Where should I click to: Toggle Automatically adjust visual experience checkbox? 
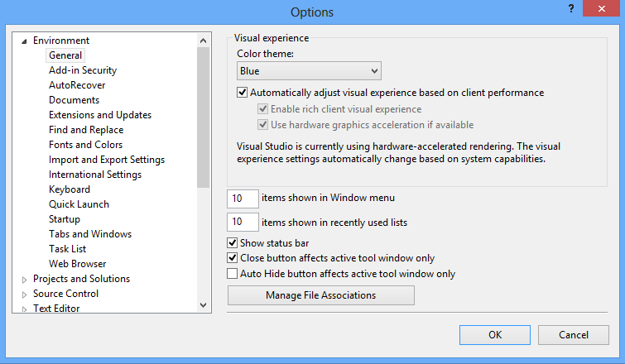242,93
